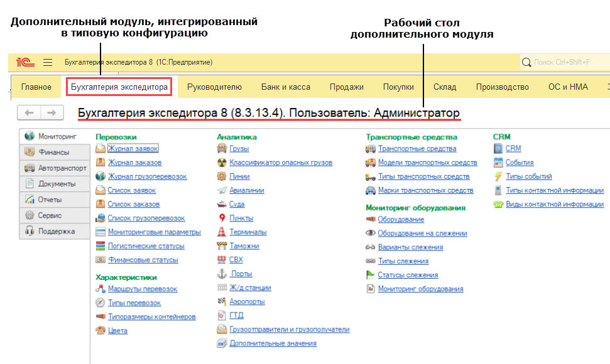Click the cone icon beside Терминалы
The image size is (610, 364).
222,232
